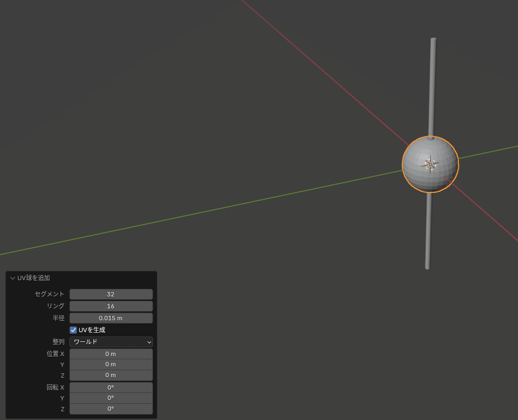Click the UV球を追加 panel title

(34, 278)
